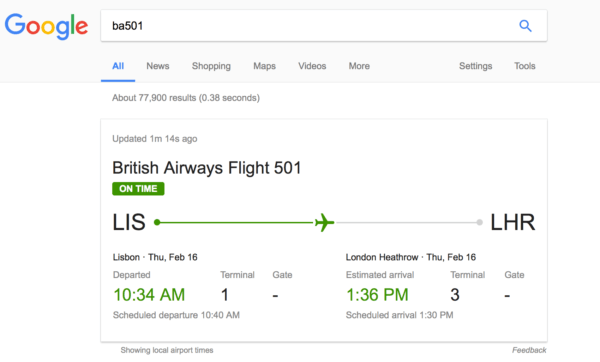Click the Feedback link
The width and height of the screenshot is (600, 362).
(529, 350)
